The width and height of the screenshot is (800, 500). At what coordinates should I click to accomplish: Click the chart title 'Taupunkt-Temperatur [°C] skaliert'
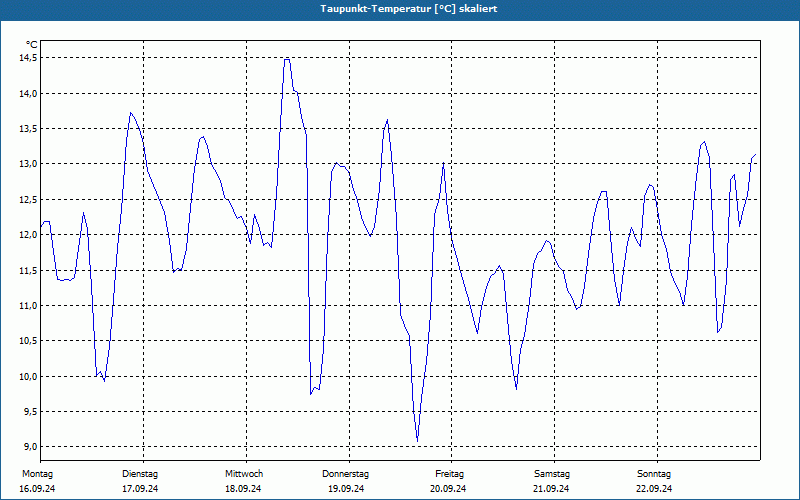pos(409,9)
